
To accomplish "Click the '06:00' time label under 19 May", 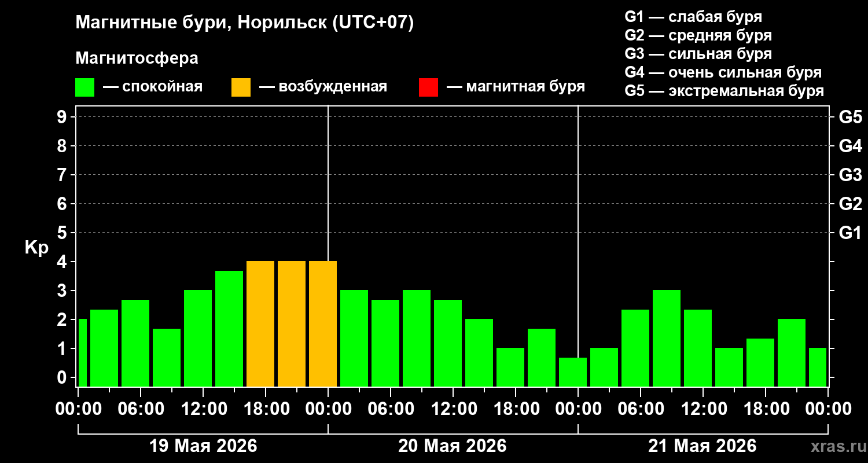I will tap(141, 409).
